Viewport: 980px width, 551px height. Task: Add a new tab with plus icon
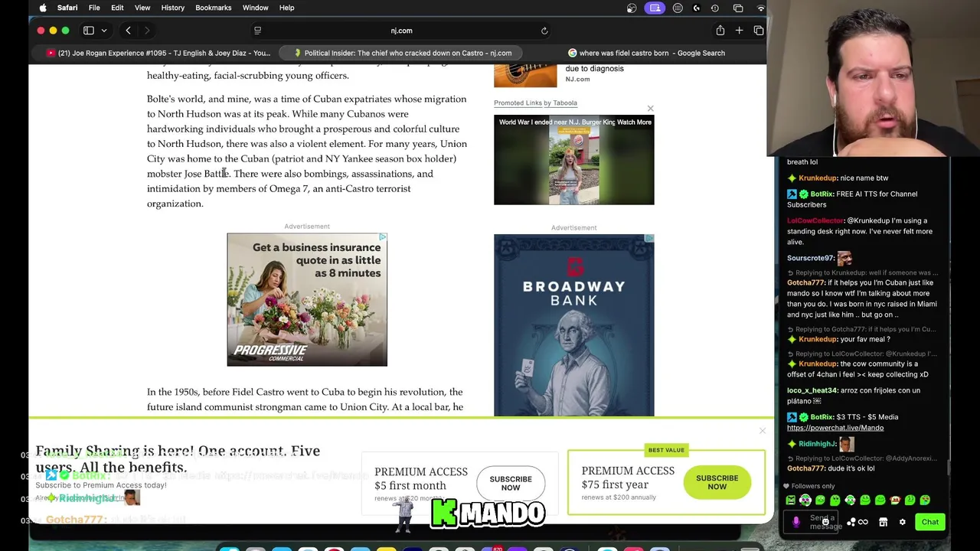coord(739,31)
